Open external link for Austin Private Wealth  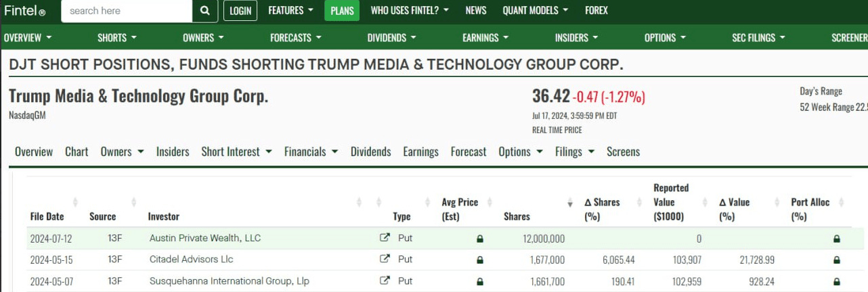pyautogui.click(x=385, y=238)
